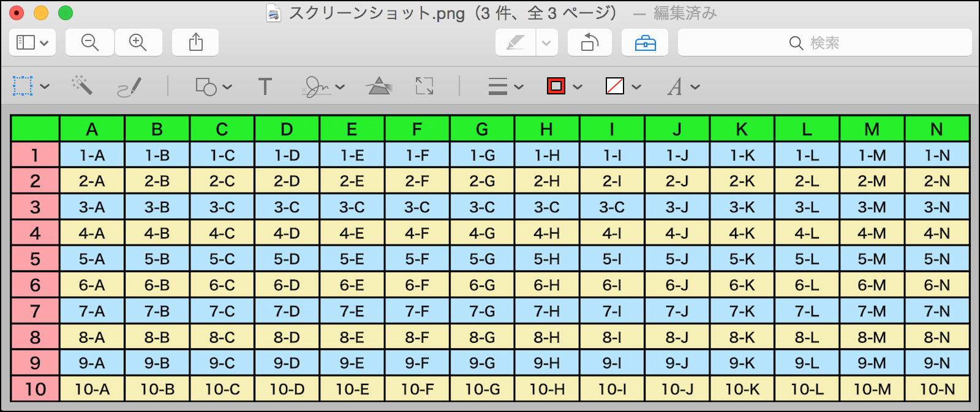Click cell 10-H

(x=547, y=389)
